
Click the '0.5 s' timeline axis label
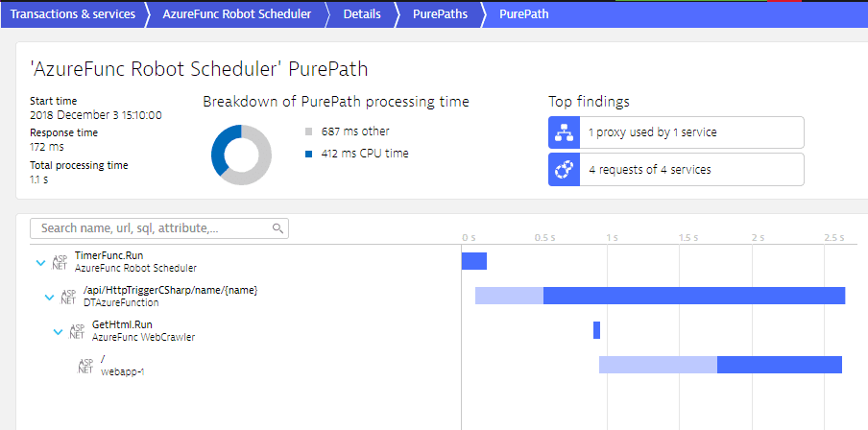pos(544,238)
